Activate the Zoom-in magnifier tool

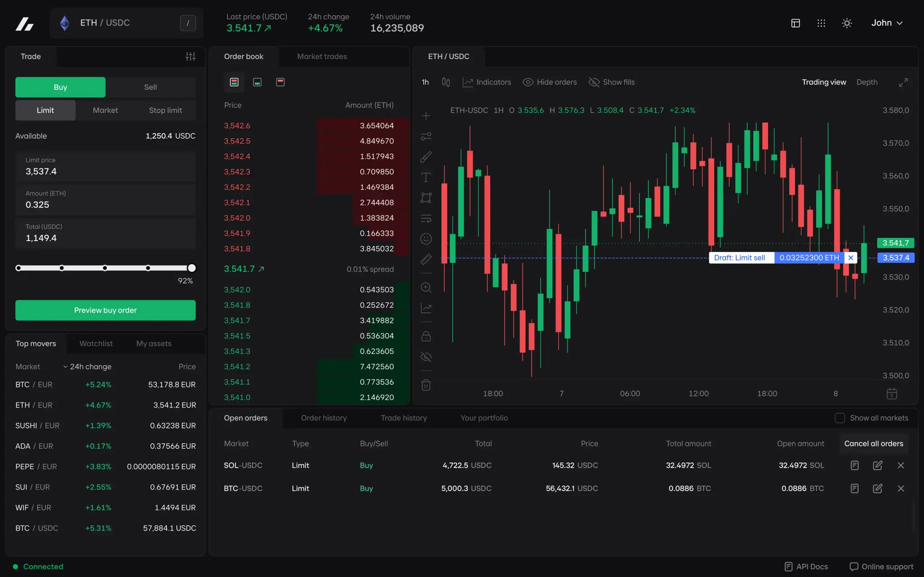(426, 287)
